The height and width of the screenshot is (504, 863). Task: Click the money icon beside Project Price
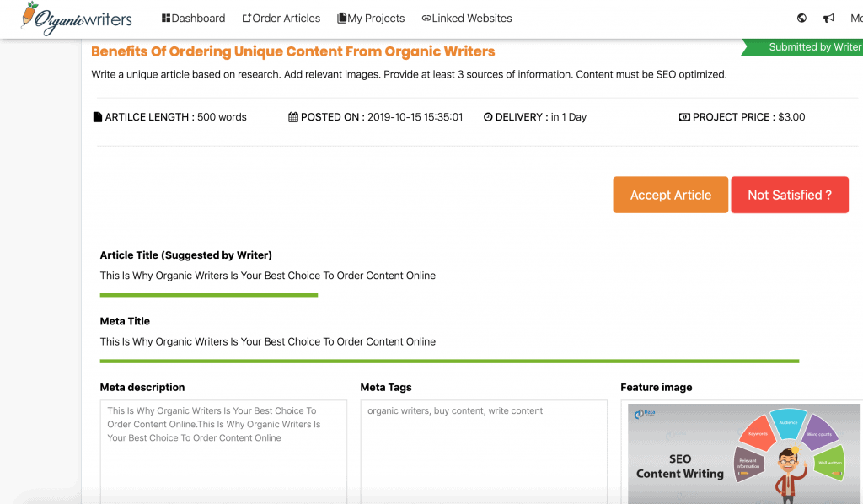pos(684,117)
